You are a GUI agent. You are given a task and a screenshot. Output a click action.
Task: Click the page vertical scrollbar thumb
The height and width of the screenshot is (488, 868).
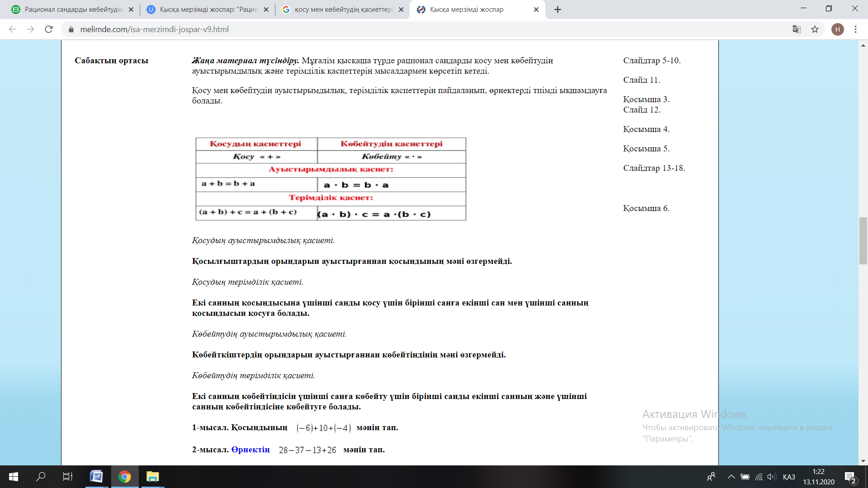(x=863, y=241)
